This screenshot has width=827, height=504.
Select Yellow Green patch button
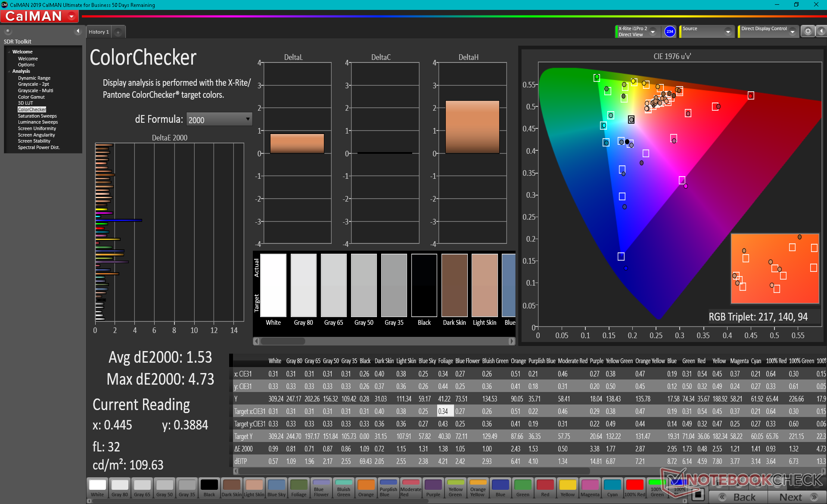pos(456,488)
